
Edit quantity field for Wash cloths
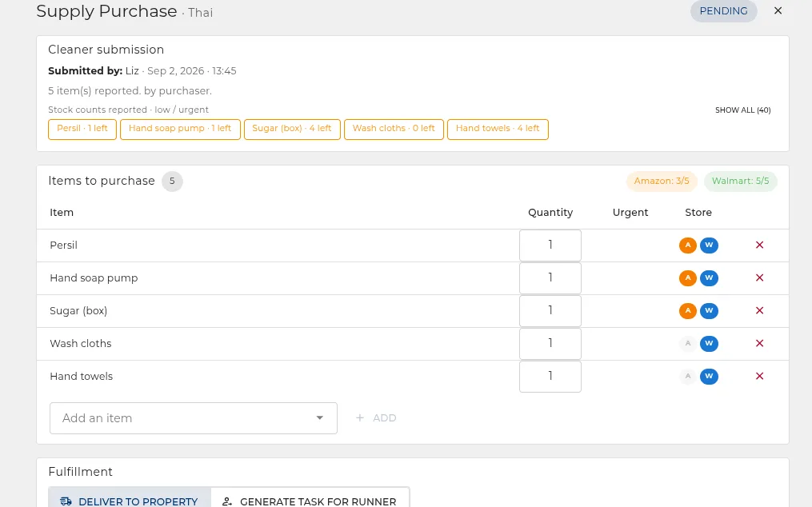coord(550,343)
